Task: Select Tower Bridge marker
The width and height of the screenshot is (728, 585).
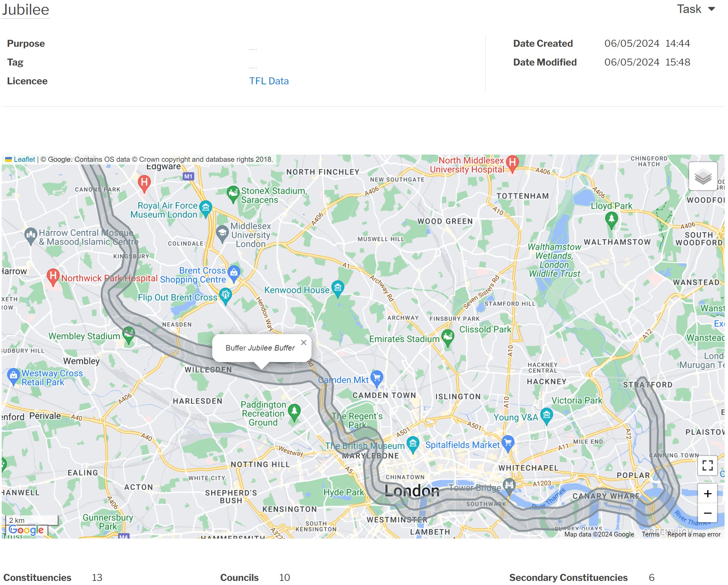Action: click(x=509, y=486)
